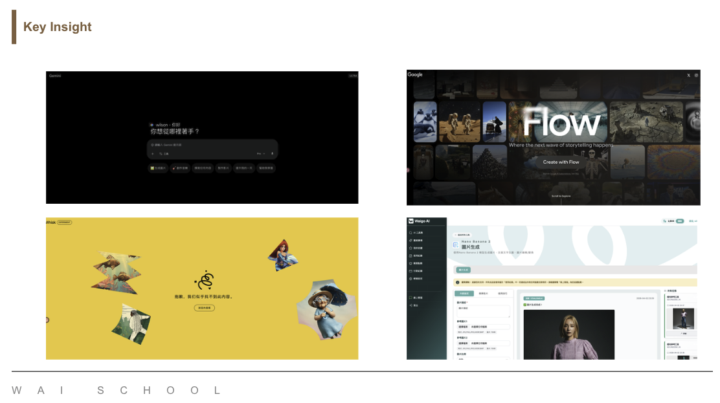The image size is (720, 403).
Task: Click the grandma with umbrella image
Action: point(326,309)
